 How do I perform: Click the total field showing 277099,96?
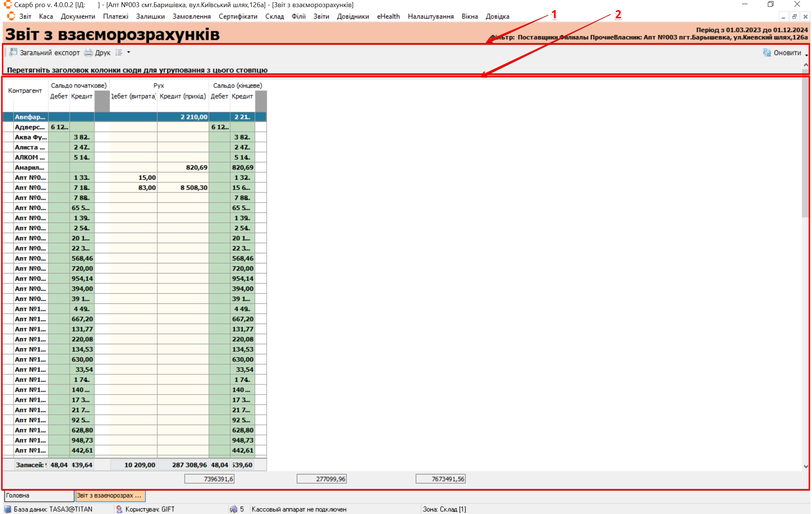(x=321, y=479)
